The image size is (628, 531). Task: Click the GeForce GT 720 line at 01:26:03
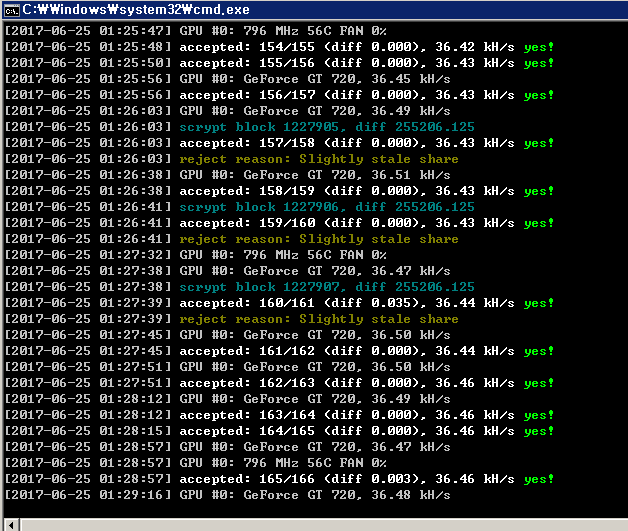click(x=227, y=111)
